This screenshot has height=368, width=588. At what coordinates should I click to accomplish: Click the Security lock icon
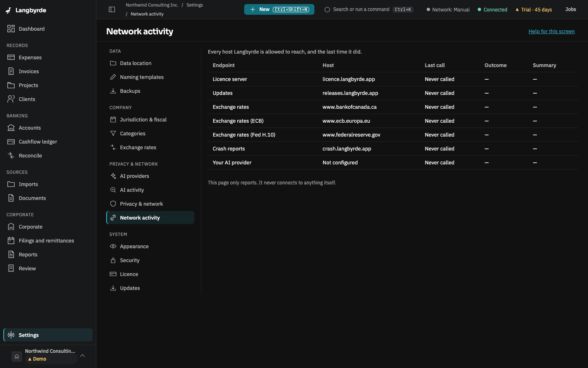pyautogui.click(x=113, y=260)
